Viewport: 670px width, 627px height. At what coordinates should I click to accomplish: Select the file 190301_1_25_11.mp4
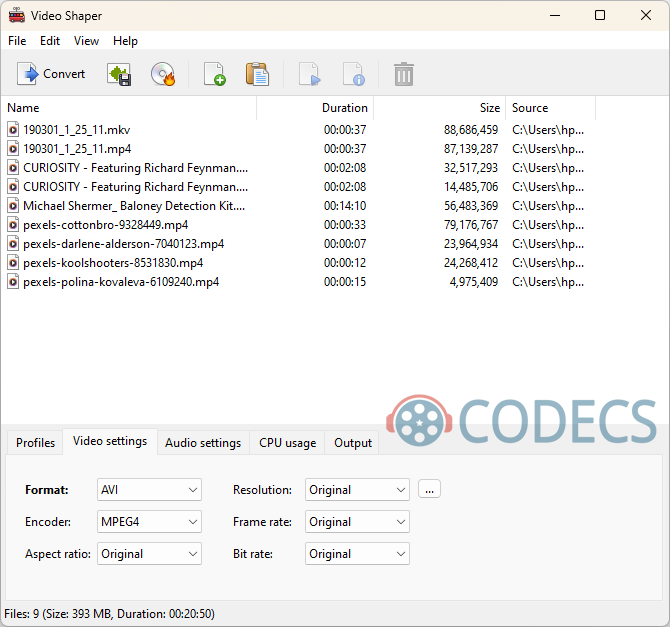tap(77, 149)
